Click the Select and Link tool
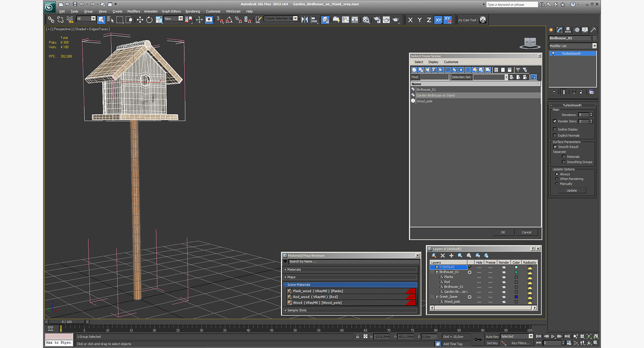Screen dimensions: 644x348 [51, 20]
